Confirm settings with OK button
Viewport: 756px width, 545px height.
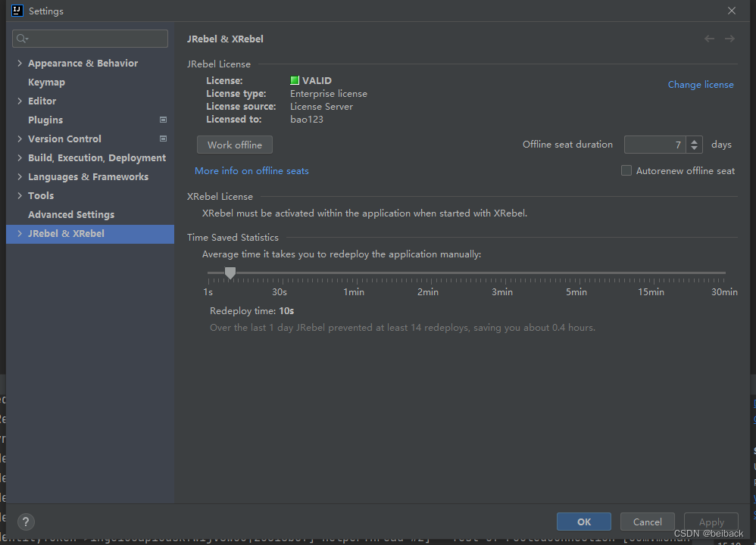(x=584, y=522)
